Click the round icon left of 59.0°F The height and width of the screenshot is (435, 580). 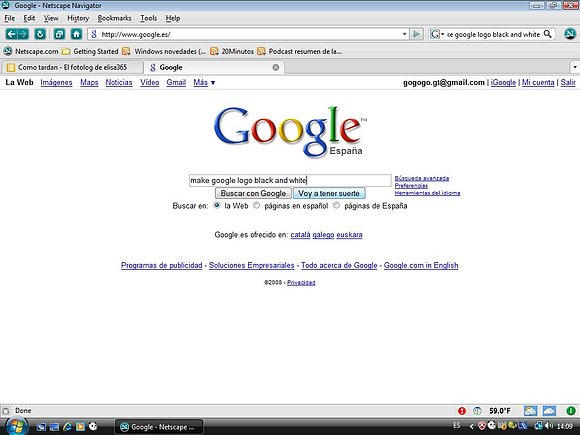(478, 411)
